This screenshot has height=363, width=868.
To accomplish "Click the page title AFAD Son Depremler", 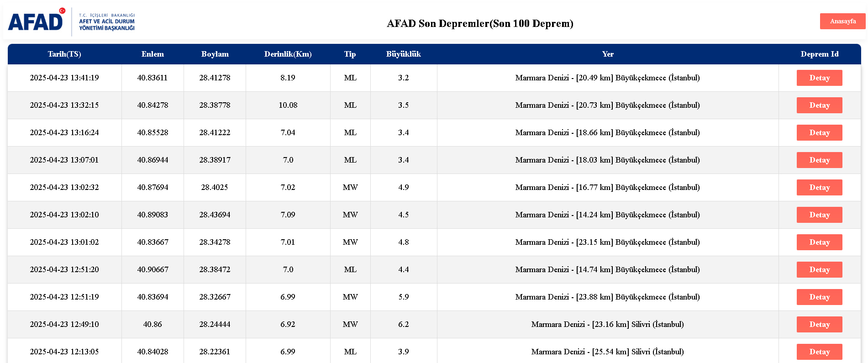I will click(480, 24).
